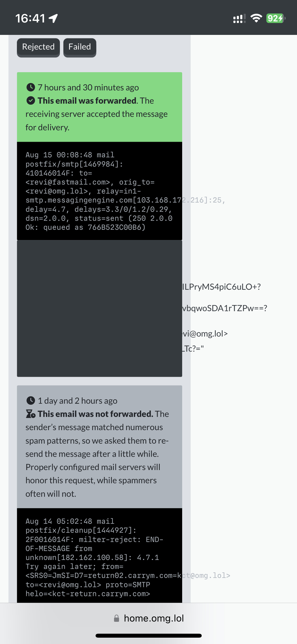Viewport: 297px width, 644px height.
Task: Tap the 16:41 clock in status bar
Action: [30, 19]
